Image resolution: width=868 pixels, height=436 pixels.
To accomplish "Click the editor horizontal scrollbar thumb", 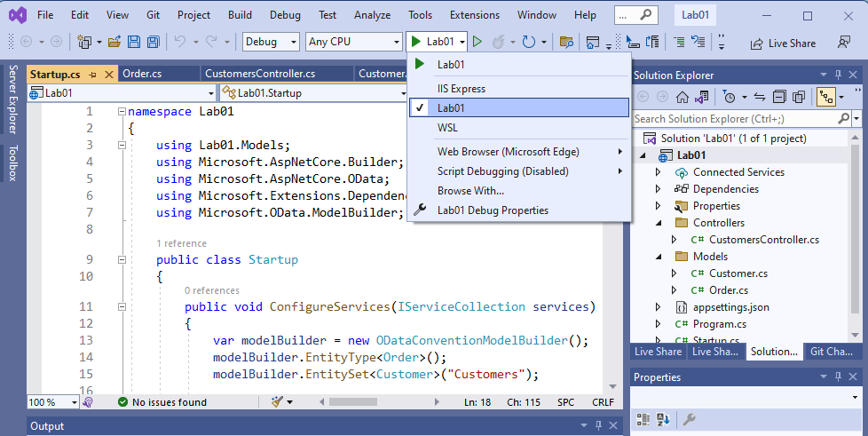I will [352, 402].
